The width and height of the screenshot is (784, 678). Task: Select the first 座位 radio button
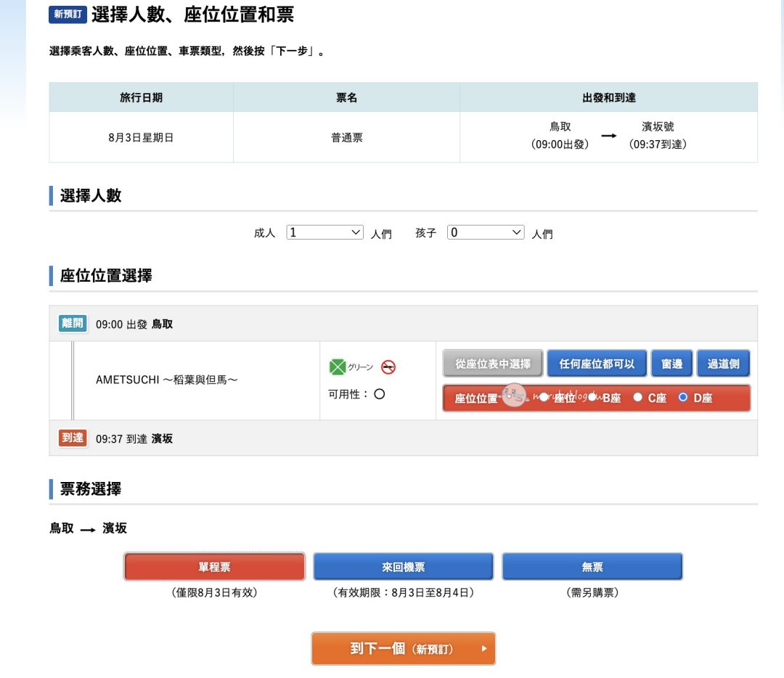[x=544, y=397]
